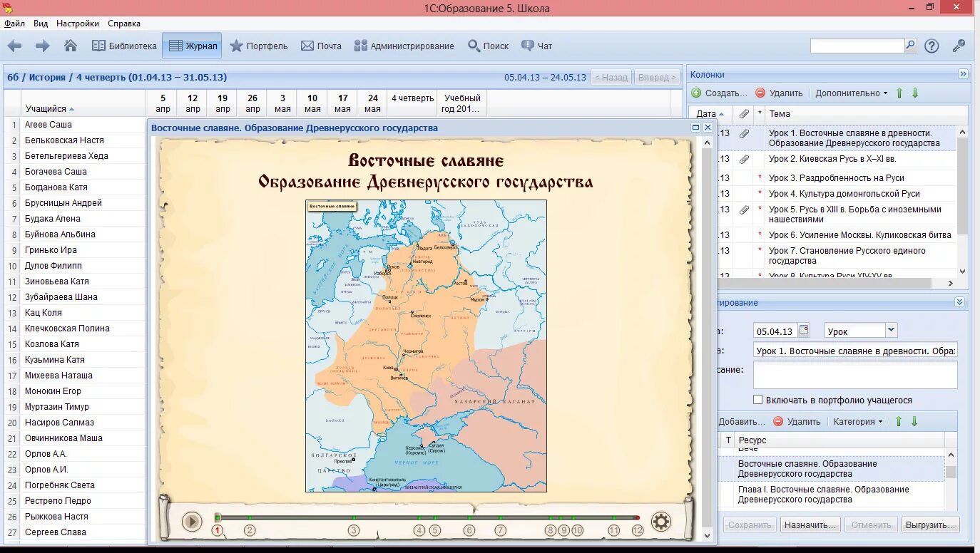This screenshot has width=980, height=553.
Task: Click paperclip icon of Урок 5 row
Action: [744, 210]
